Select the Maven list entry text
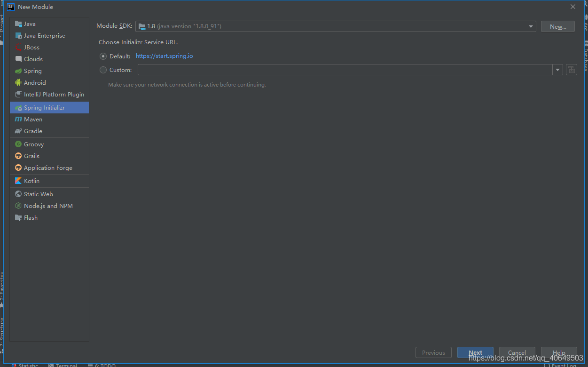This screenshot has height=367, width=588. 33,120
